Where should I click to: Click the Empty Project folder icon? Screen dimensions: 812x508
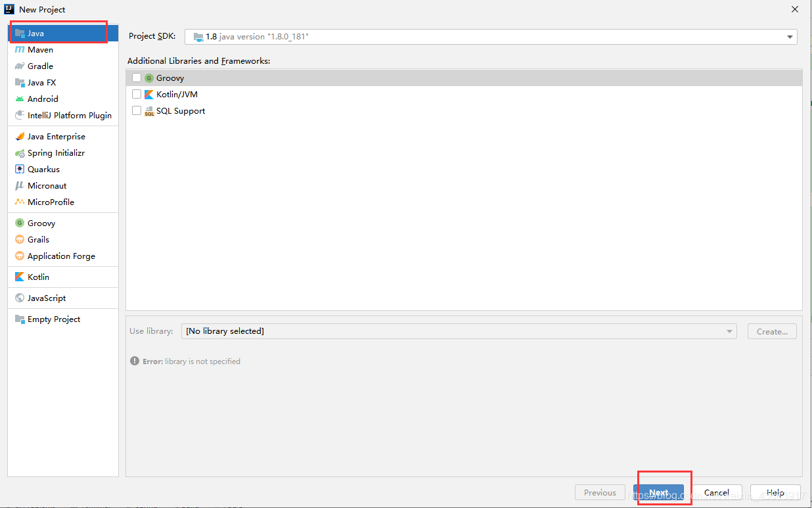click(20, 319)
